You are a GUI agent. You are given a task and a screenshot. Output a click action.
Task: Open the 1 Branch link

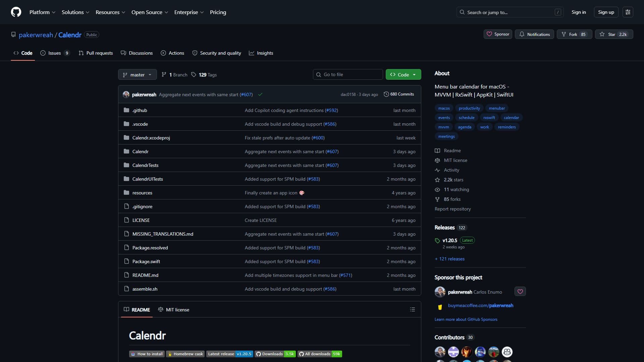(174, 75)
